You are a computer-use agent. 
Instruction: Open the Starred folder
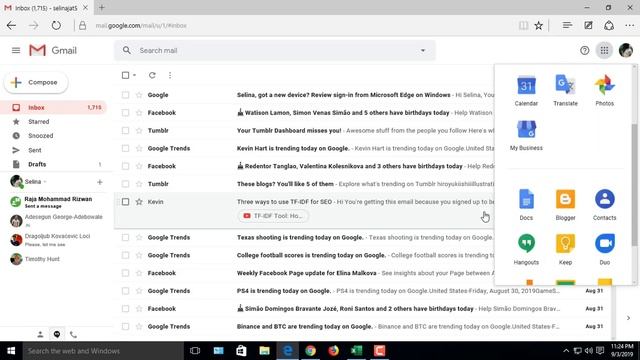[x=54, y=122]
